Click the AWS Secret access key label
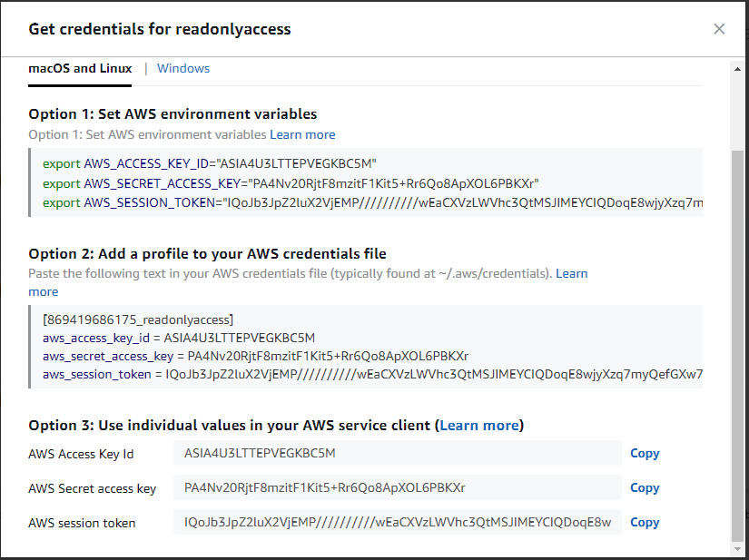749x560 pixels. [93, 488]
